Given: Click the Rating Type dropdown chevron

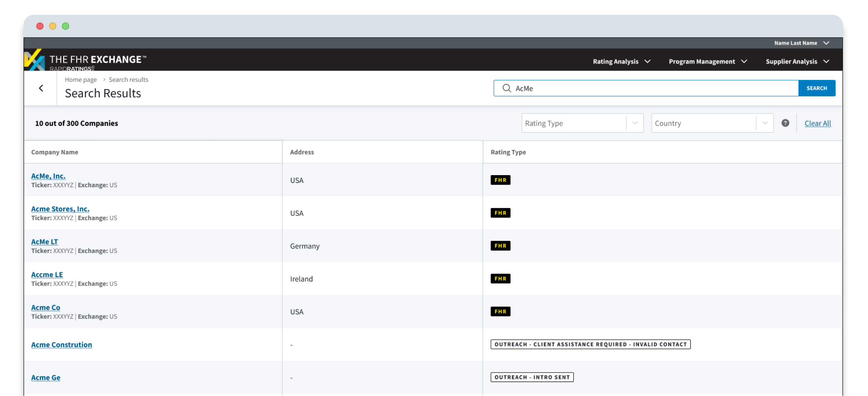Looking at the screenshot, I should [635, 123].
